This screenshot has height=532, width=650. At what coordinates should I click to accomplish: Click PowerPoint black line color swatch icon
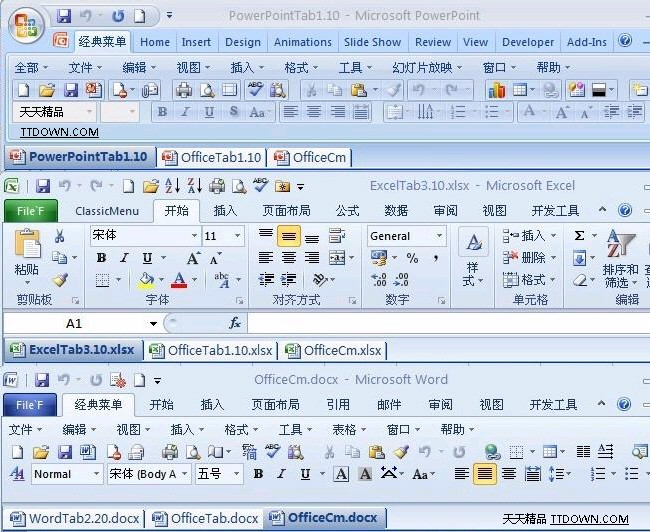[x=599, y=90]
